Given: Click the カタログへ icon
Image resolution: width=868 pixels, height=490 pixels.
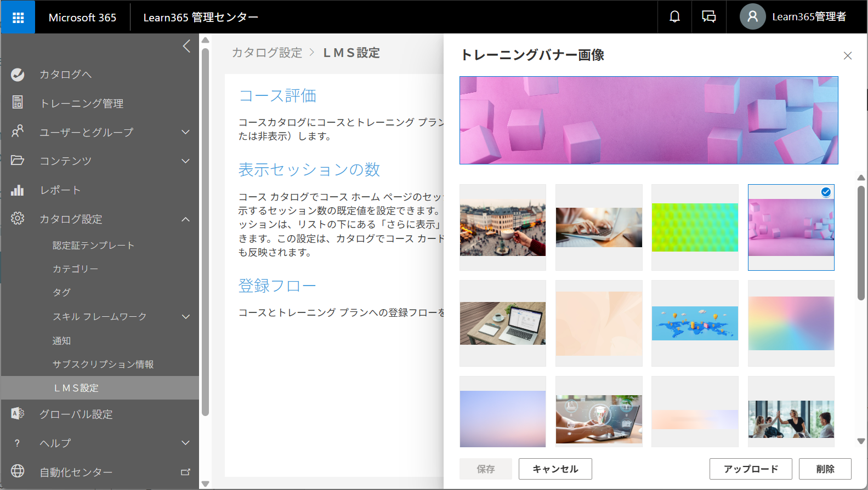Looking at the screenshot, I should [18, 75].
